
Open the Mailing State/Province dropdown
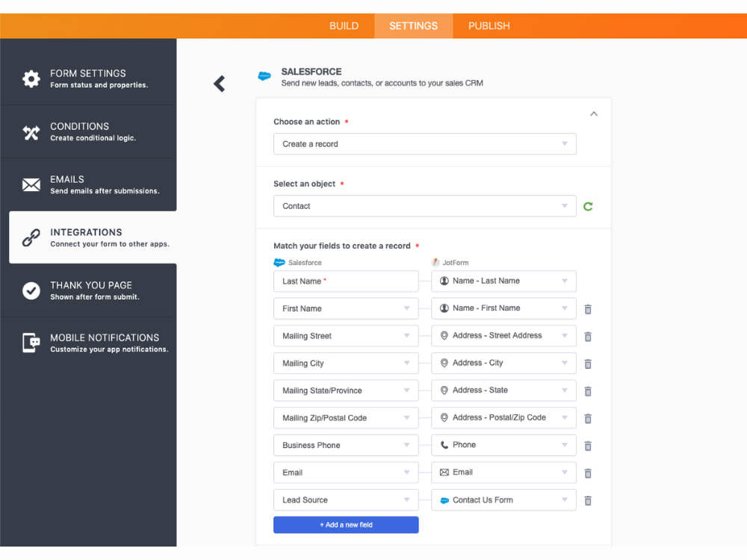[346, 391]
